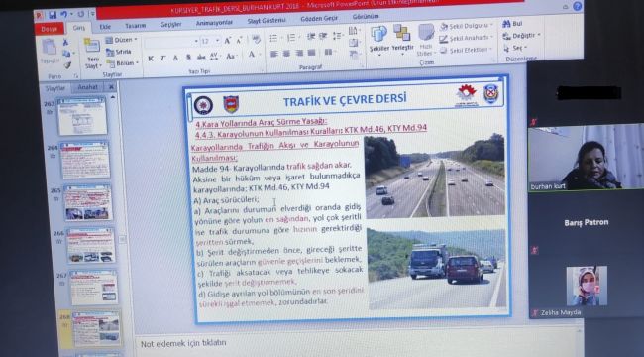Select the Format Painter brush icon
The image size is (644, 357).
pyautogui.click(x=67, y=65)
